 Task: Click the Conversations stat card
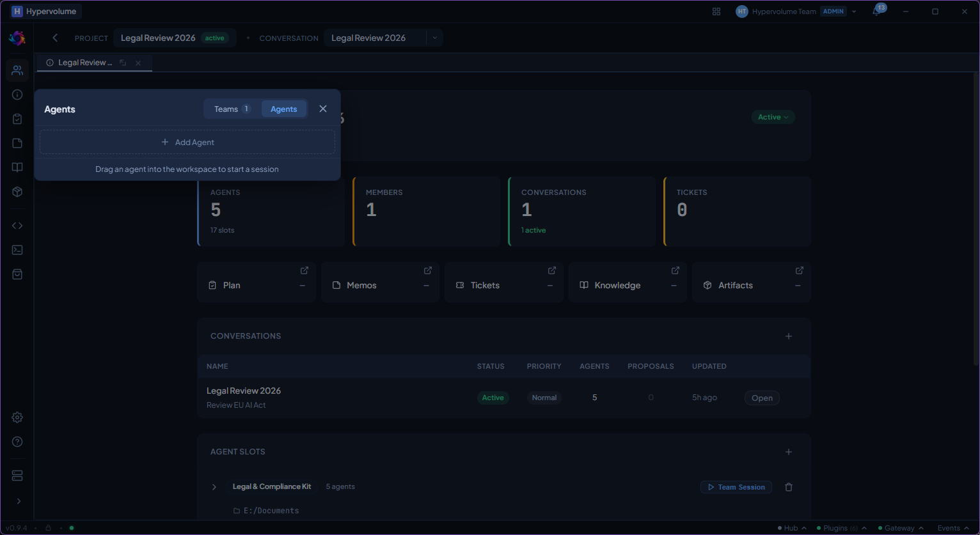point(582,212)
